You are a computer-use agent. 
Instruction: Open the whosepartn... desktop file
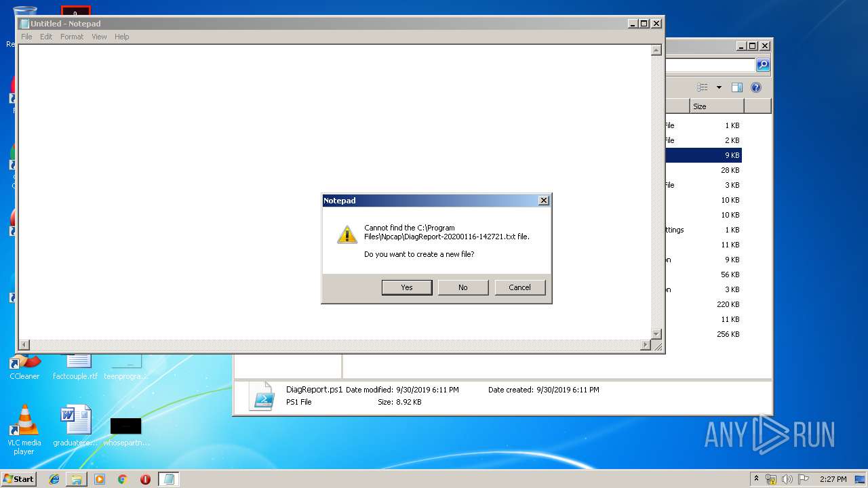pyautogui.click(x=126, y=432)
